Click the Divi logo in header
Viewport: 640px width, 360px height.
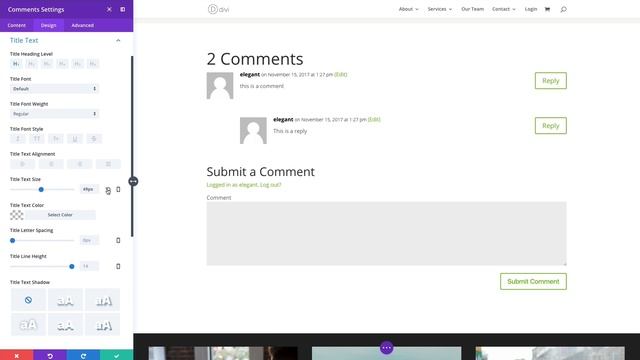coord(218,9)
